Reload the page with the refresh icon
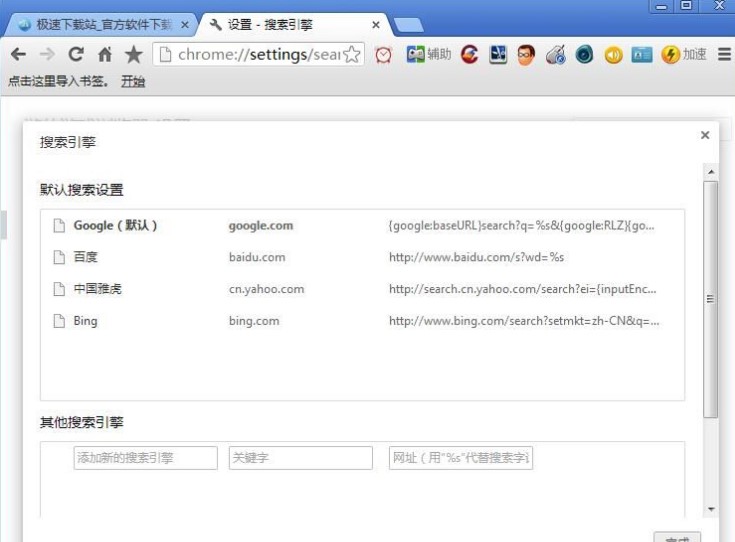This screenshot has height=542, width=735. pos(75,54)
